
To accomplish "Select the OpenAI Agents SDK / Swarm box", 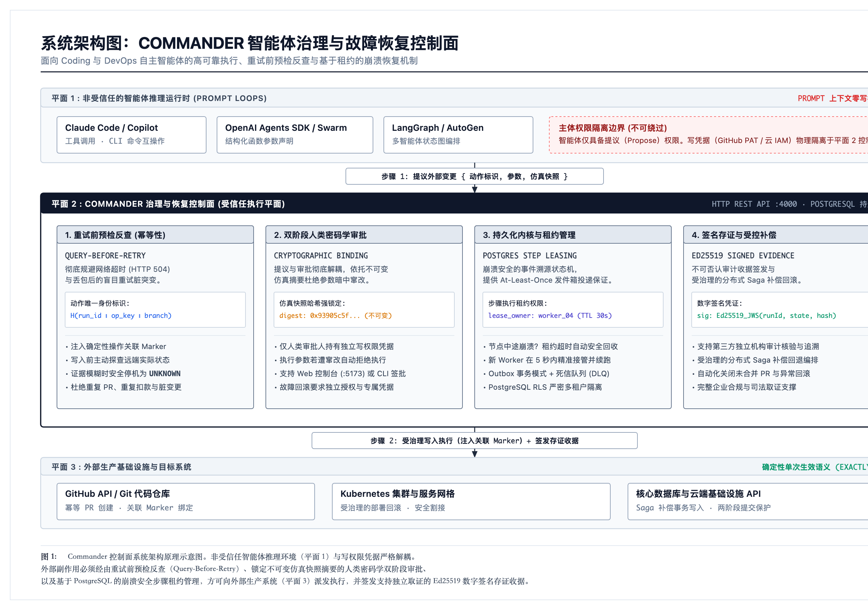I will pos(295,135).
